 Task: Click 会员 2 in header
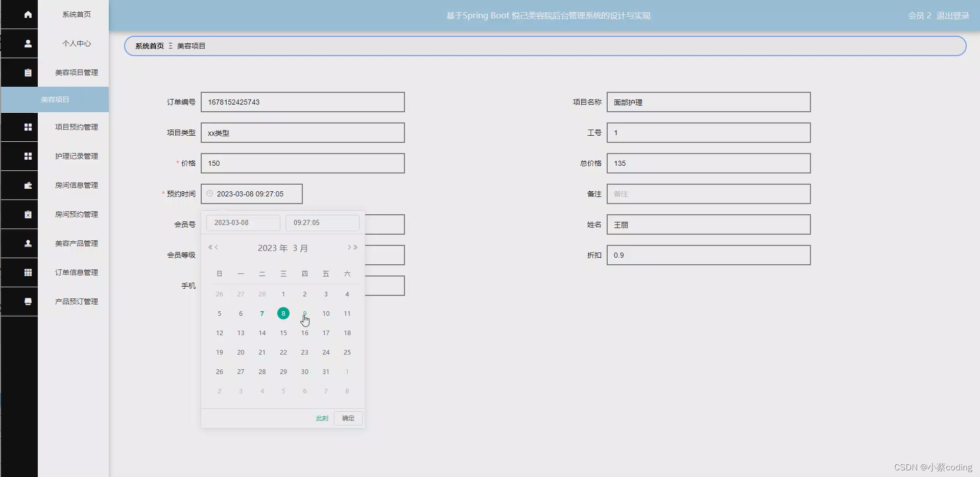[919, 16]
